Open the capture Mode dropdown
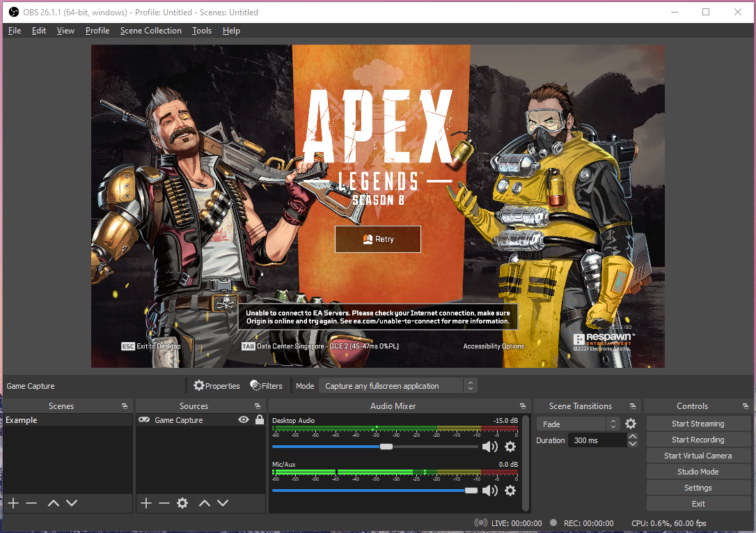This screenshot has width=756, height=533. coord(397,386)
